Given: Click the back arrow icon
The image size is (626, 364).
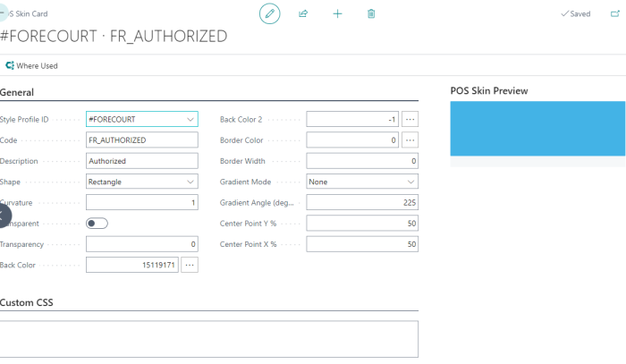Looking at the screenshot, I should (4, 13).
